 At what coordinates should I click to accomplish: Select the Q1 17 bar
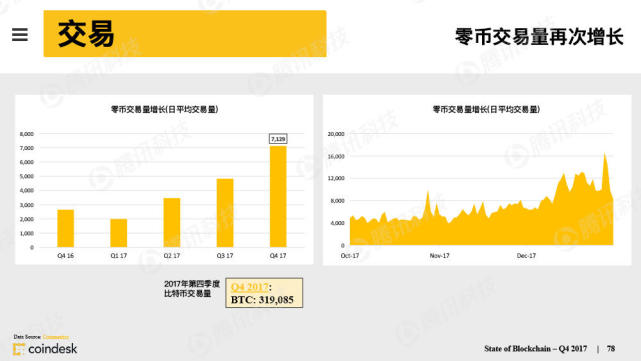point(119,233)
